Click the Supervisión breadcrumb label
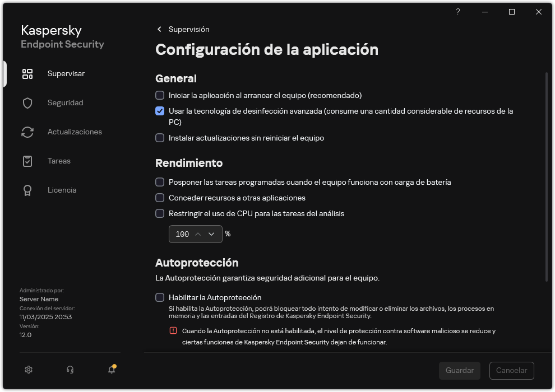Viewport: 555px width, 392px height. pyautogui.click(x=188, y=29)
